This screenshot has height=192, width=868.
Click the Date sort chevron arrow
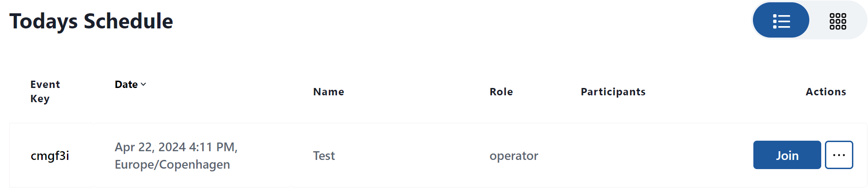pos(143,84)
